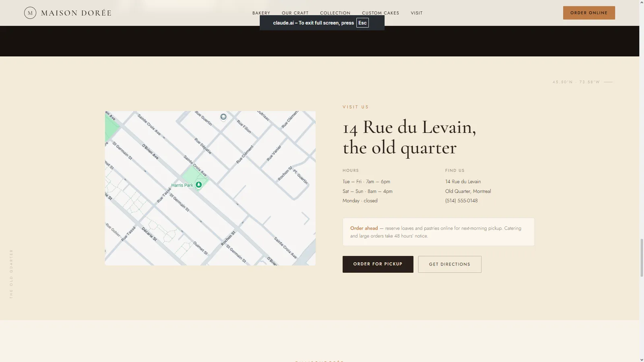Click 'Tue — Fri · 7am — 6pm' hours
This screenshot has width=644, height=362.
coord(366,182)
